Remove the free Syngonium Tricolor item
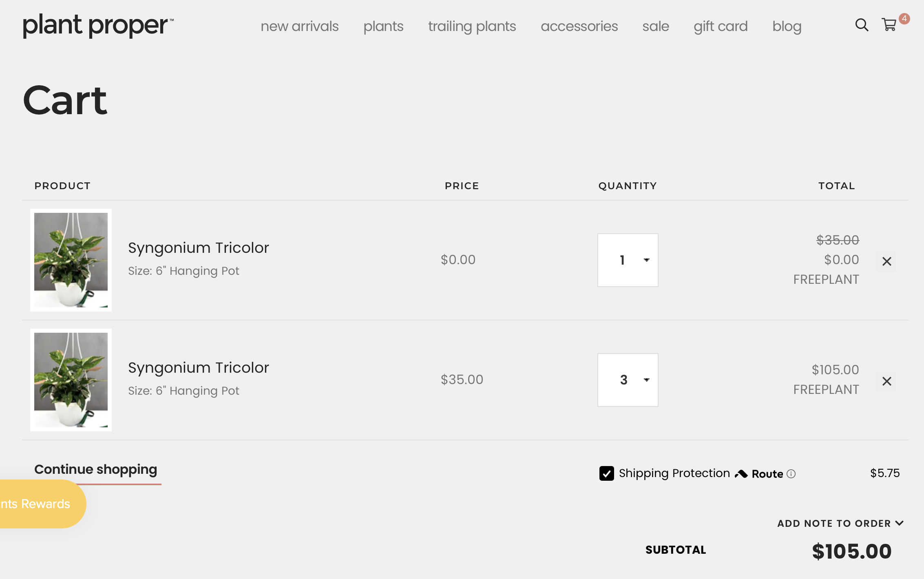The width and height of the screenshot is (924, 579). click(x=886, y=261)
